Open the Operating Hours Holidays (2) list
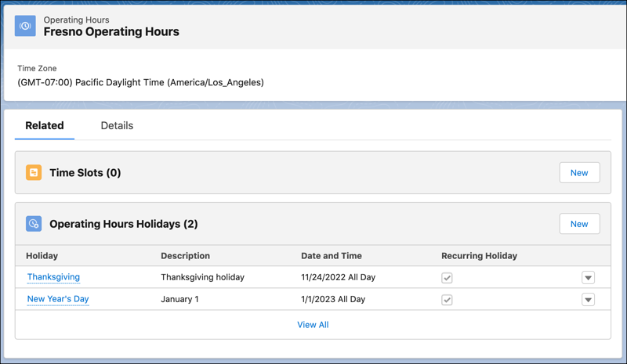 point(123,225)
